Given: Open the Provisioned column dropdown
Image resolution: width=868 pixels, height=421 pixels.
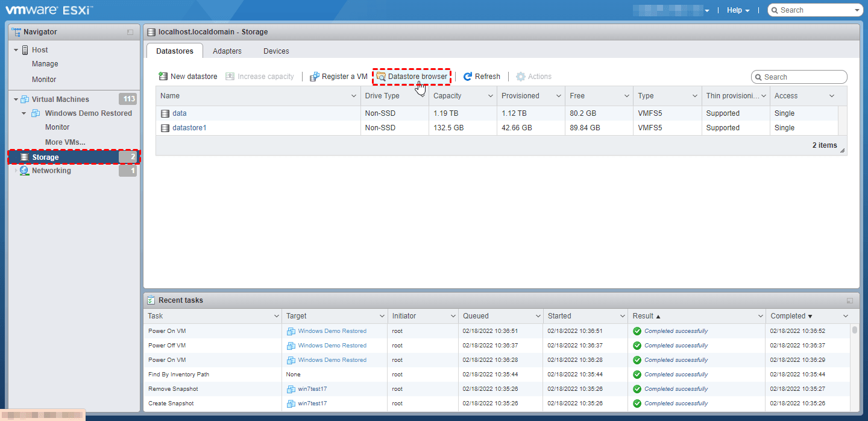Looking at the screenshot, I should [558, 96].
